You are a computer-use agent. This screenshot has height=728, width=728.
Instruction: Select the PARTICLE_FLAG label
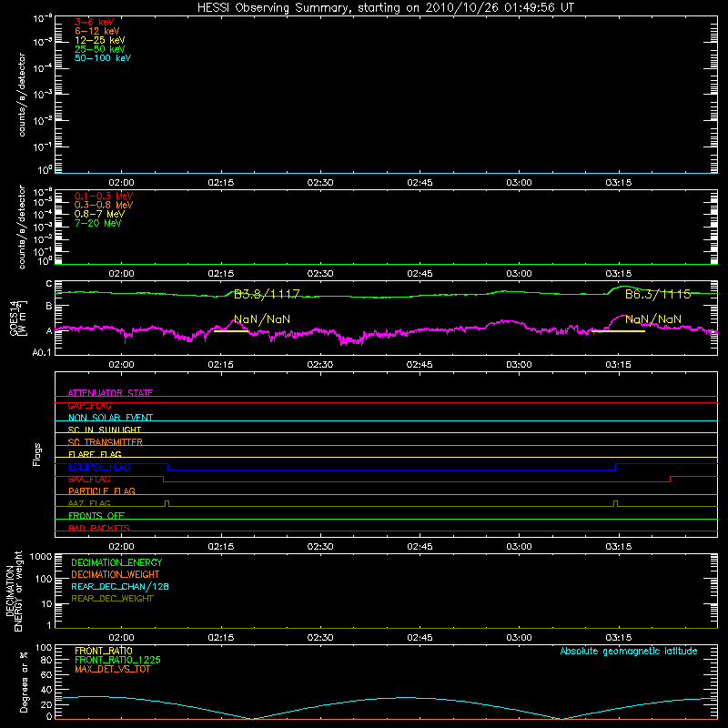coord(102,490)
